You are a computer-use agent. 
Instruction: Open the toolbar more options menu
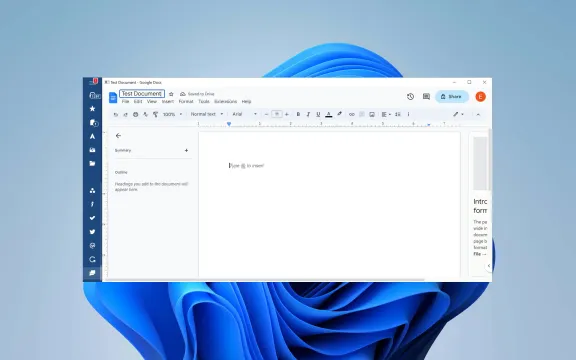(x=408, y=115)
